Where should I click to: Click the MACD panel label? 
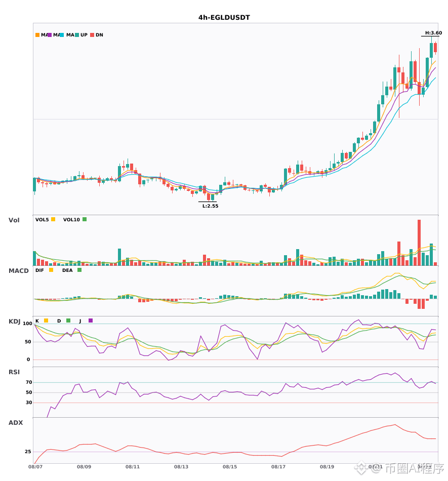[18, 271]
